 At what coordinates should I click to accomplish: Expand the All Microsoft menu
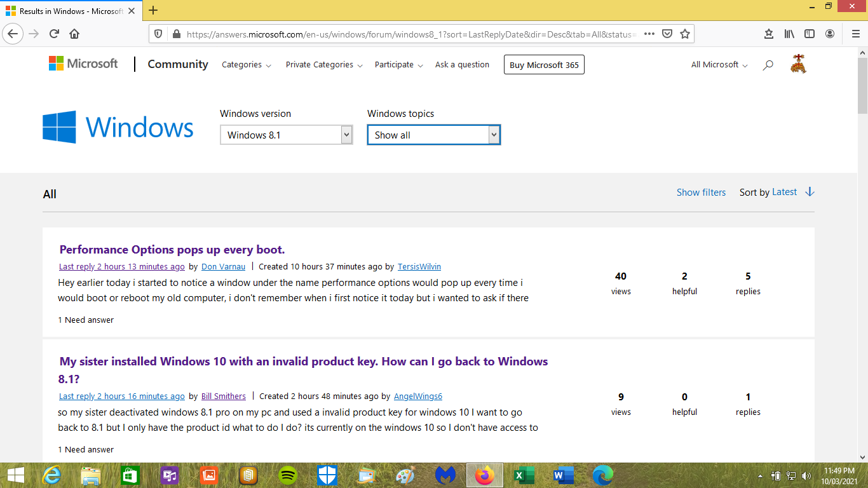[719, 65]
